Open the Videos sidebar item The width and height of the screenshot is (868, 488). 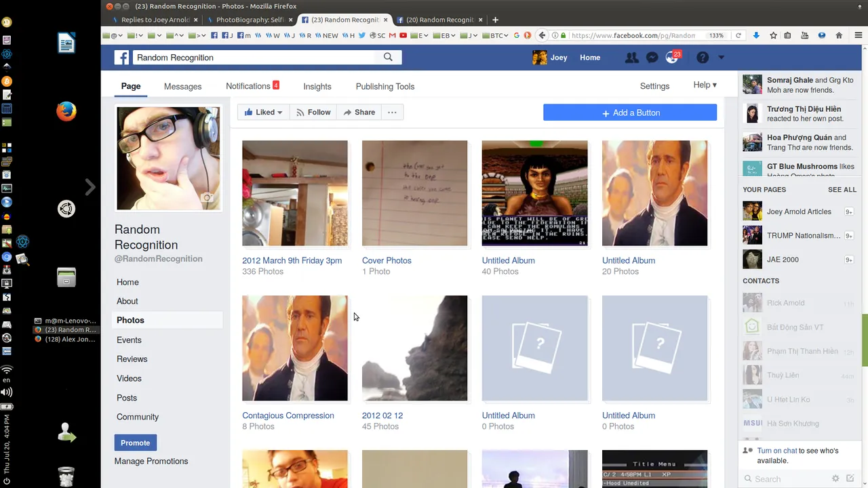click(x=129, y=378)
